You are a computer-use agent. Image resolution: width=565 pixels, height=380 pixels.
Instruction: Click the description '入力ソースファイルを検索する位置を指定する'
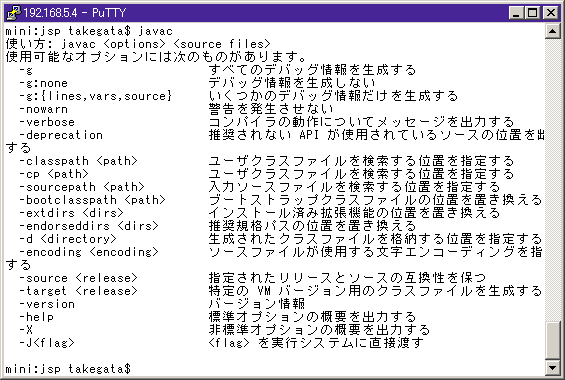355,187
